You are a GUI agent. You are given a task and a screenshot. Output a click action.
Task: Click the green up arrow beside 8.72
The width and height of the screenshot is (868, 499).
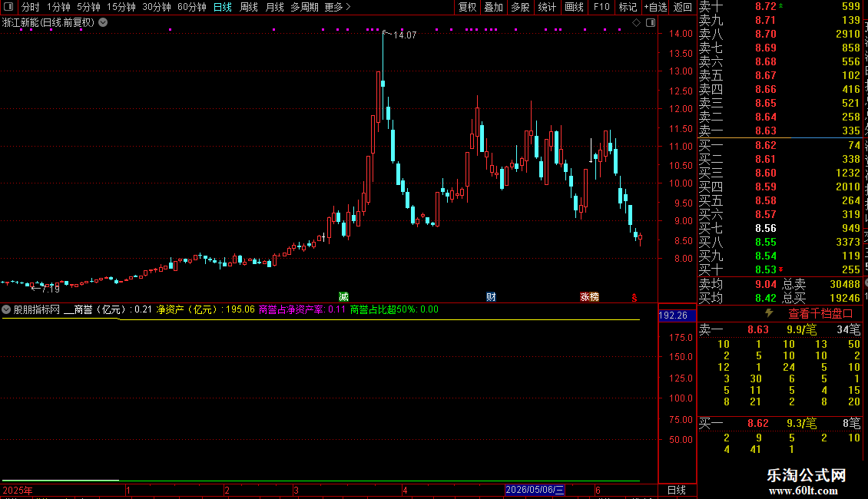[781, 5]
